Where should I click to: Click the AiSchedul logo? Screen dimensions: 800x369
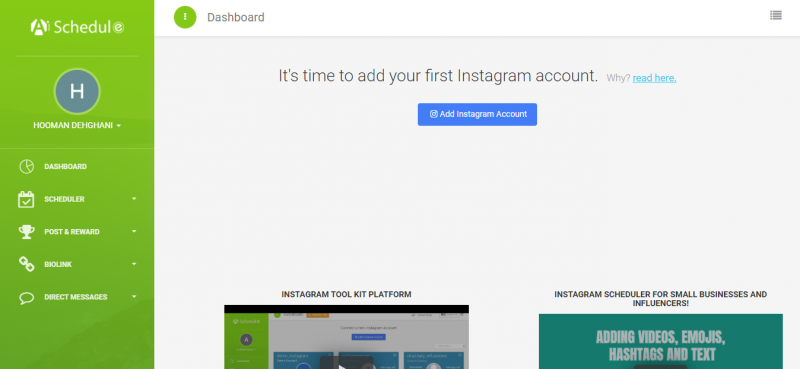pos(77,27)
